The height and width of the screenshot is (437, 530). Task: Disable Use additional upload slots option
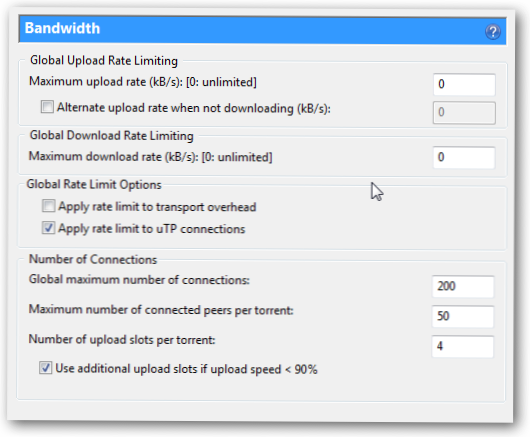pyautogui.click(x=46, y=368)
